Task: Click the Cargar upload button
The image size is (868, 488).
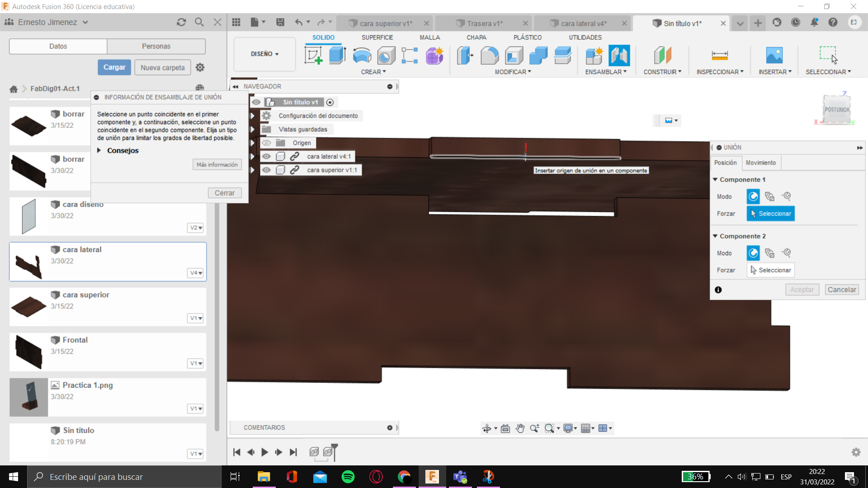Action: coord(114,67)
